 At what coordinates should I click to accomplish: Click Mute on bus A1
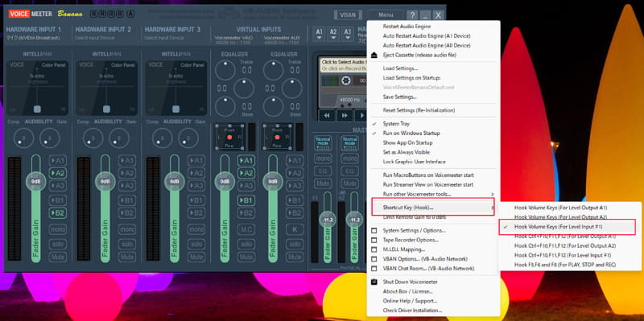324,183
